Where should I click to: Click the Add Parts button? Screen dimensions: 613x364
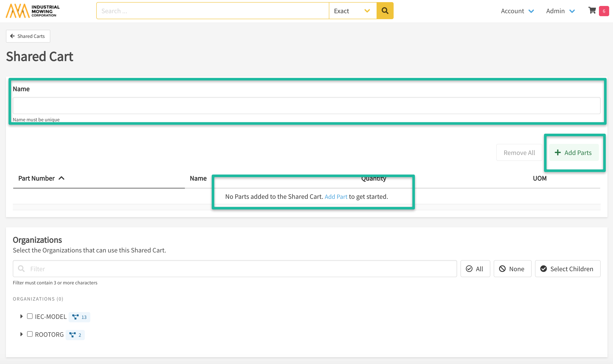pyautogui.click(x=574, y=153)
